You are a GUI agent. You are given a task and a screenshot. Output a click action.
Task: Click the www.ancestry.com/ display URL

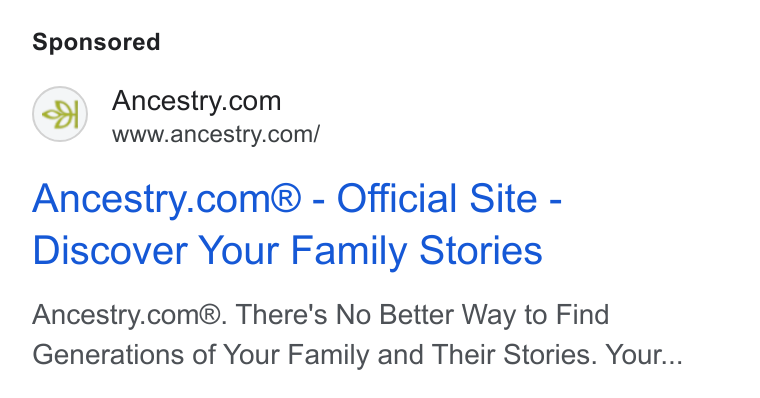pos(216,134)
